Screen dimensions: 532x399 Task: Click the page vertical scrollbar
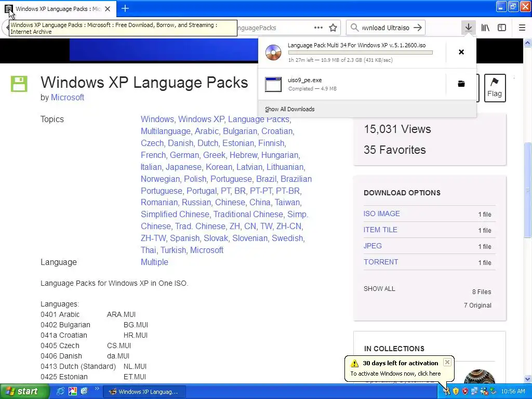(x=528, y=190)
